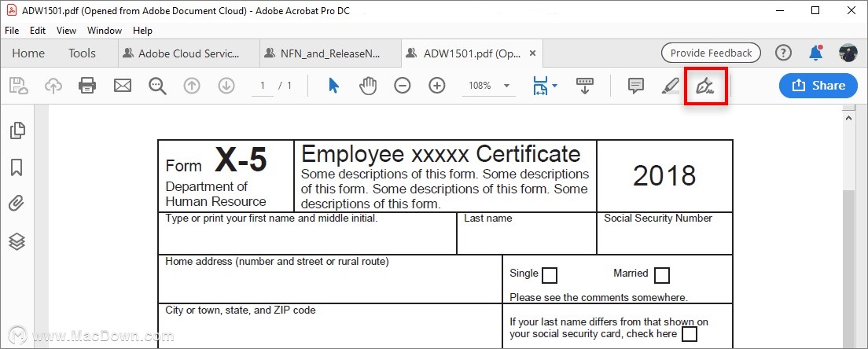Viewport: 868px width, 349px height.
Task: Click 'Department of Human Resource' text
Action: point(216,194)
